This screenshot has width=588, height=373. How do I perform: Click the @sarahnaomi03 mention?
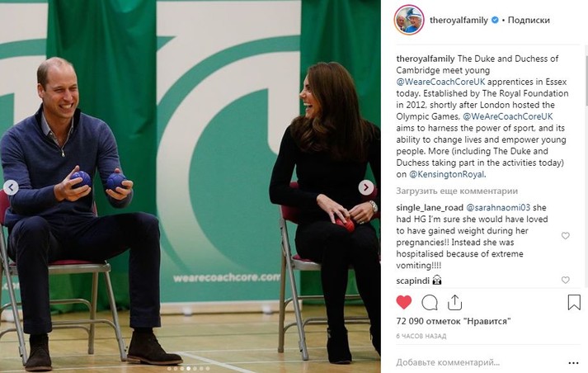[x=498, y=207]
